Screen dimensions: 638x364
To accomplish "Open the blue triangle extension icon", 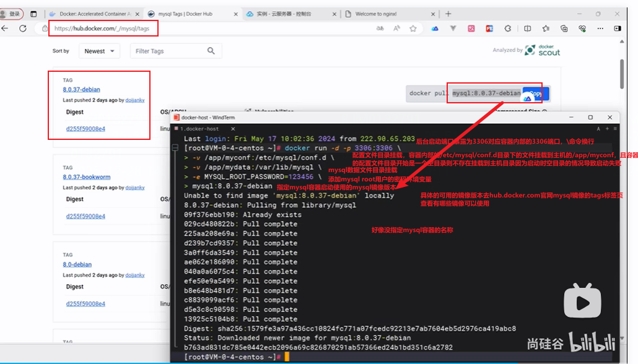I will (435, 28).
